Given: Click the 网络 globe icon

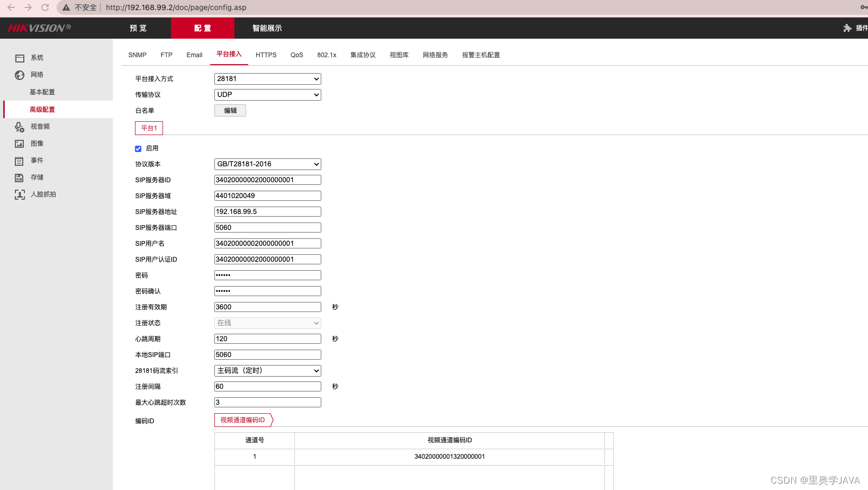Looking at the screenshot, I should tap(20, 75).
